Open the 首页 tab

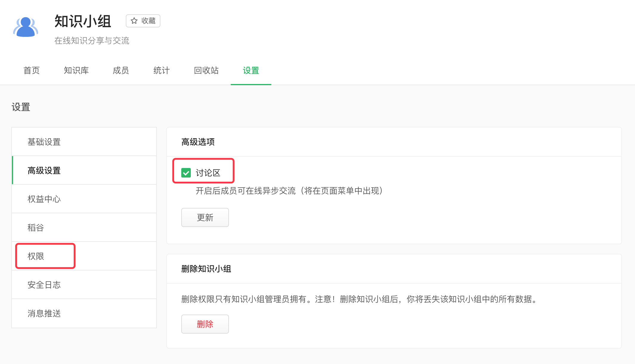click(x=32, y=71)
